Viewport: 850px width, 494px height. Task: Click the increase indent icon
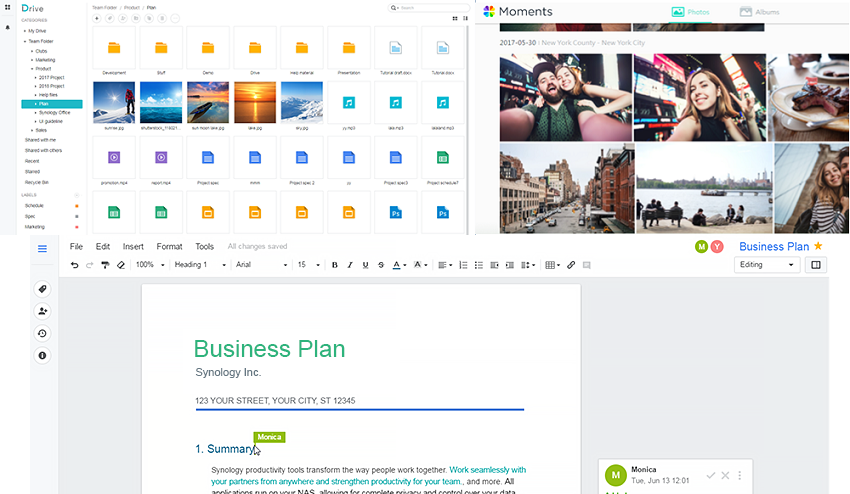[x=510, y=265]
